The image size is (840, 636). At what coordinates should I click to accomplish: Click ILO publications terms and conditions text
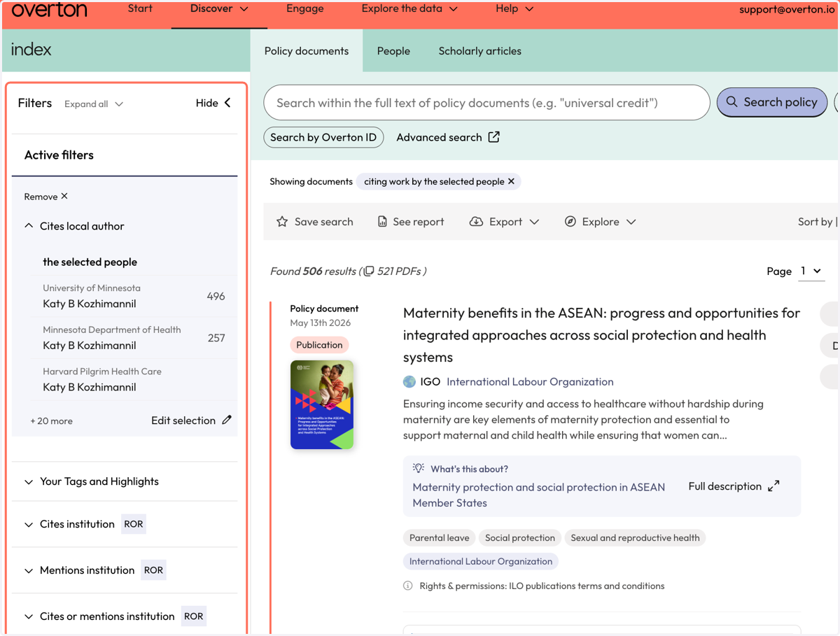[x=587, y=586]
